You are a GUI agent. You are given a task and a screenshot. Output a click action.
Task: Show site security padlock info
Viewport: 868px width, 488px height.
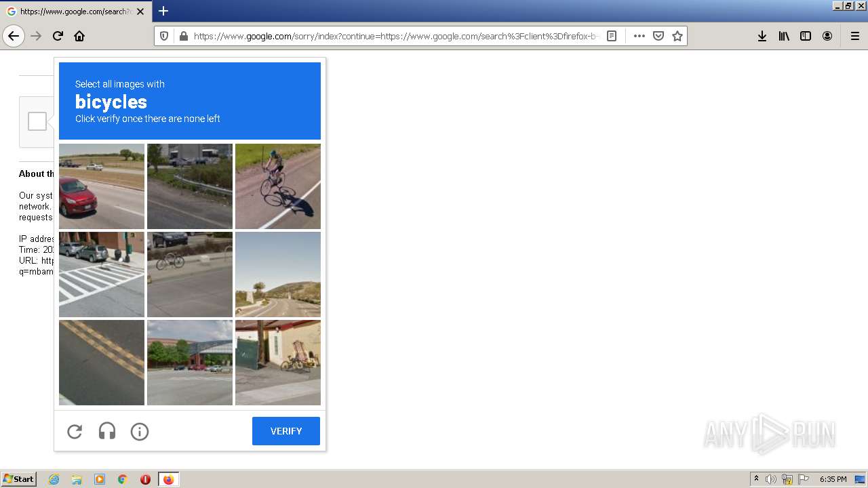[x=183, y=36]
